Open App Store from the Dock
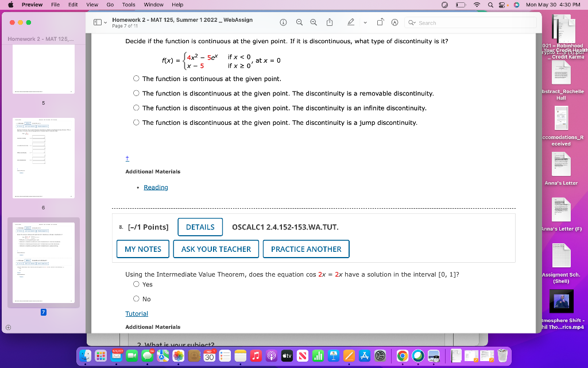This screenshot has width=588, height=368. (365, 355)
